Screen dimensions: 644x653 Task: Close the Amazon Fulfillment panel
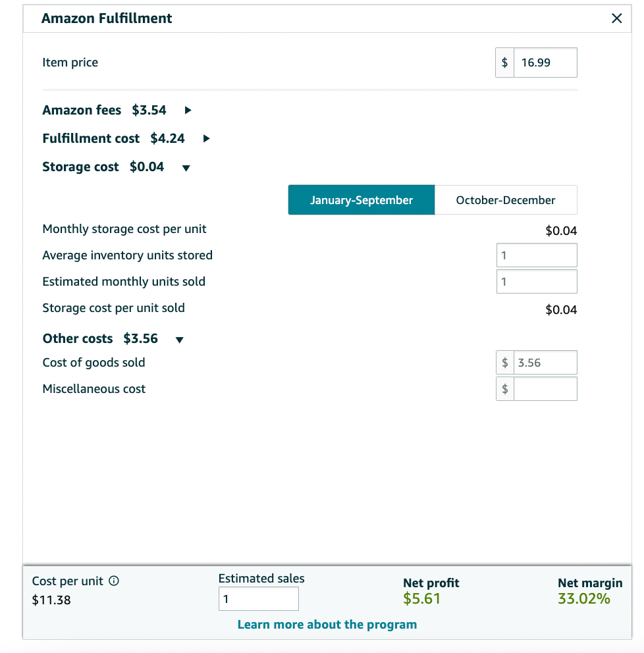click(616, 18)
